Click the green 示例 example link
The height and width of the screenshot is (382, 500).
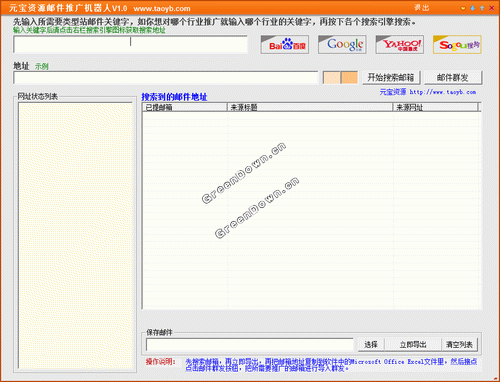pos(42,66)
